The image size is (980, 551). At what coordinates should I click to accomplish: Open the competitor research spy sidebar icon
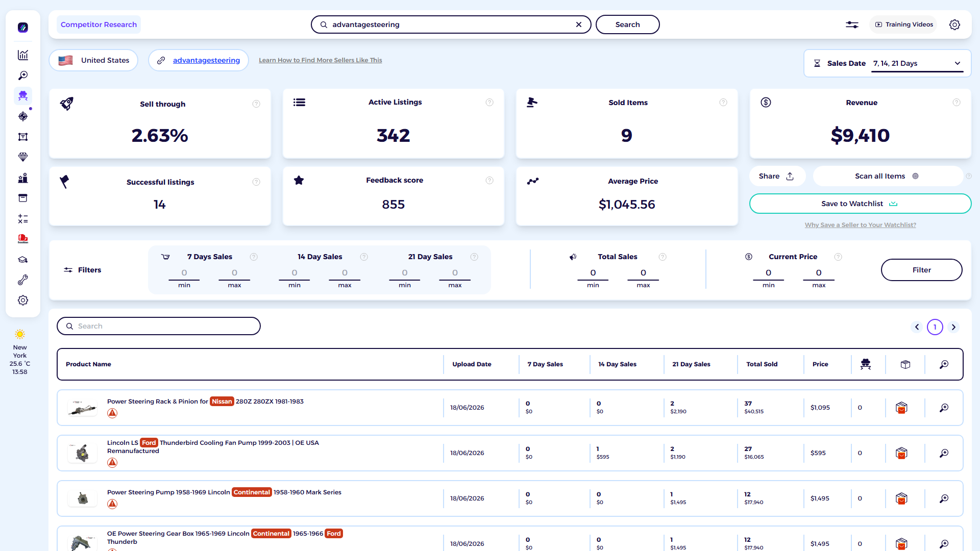point(23,96)
